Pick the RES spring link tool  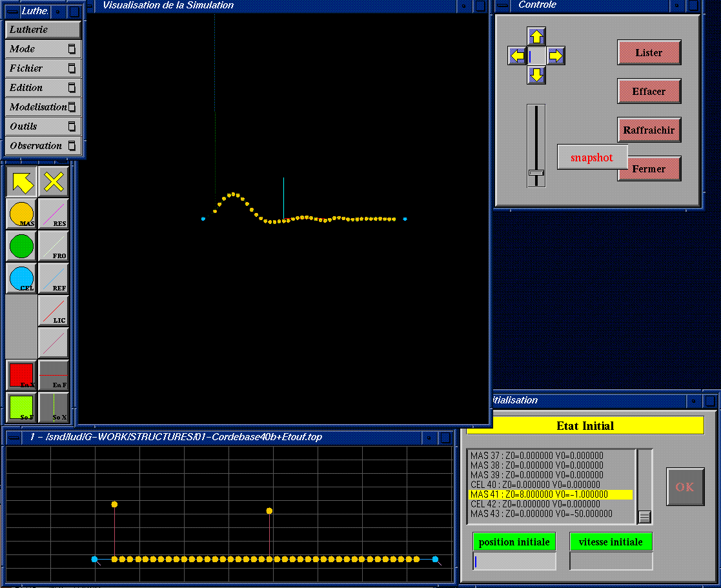point(54,214)
